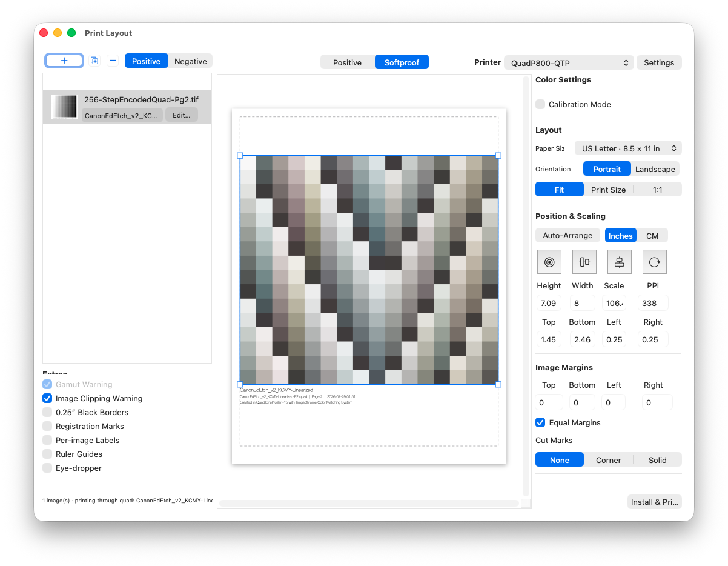This screenshot has height=566, width=728.
Task: Choose Portrait orientation
Action: [607, 169]
